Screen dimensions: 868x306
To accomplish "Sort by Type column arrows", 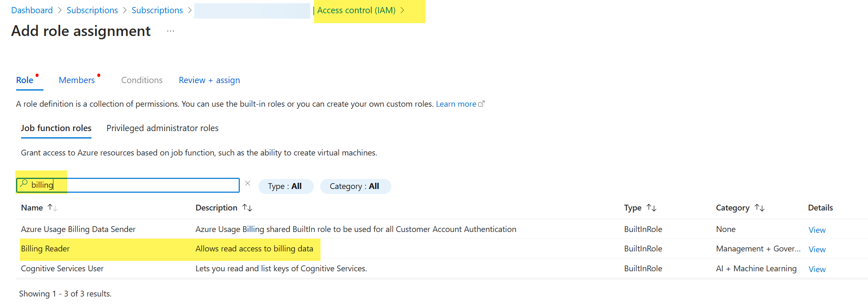I will (x=651, y=208).
